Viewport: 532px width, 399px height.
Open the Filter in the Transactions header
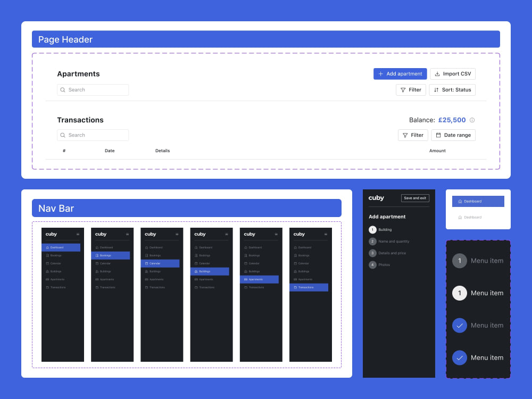coord(413,135)
